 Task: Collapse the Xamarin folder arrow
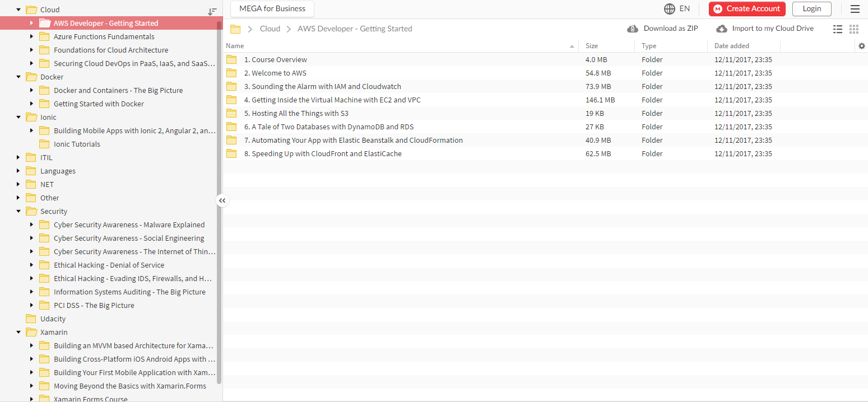click(x=18, y=332)
